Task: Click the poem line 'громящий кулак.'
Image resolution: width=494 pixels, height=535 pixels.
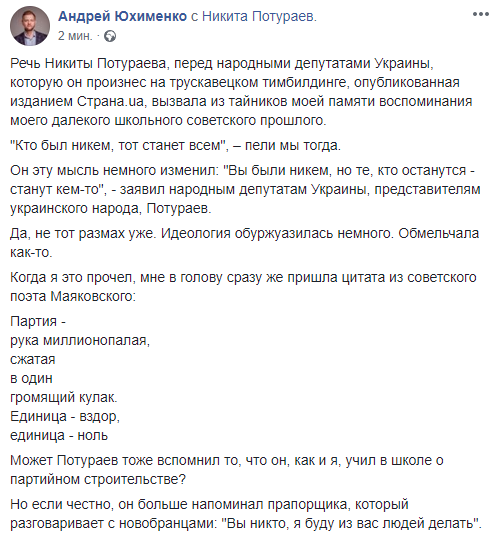Action: coord(64,397)
